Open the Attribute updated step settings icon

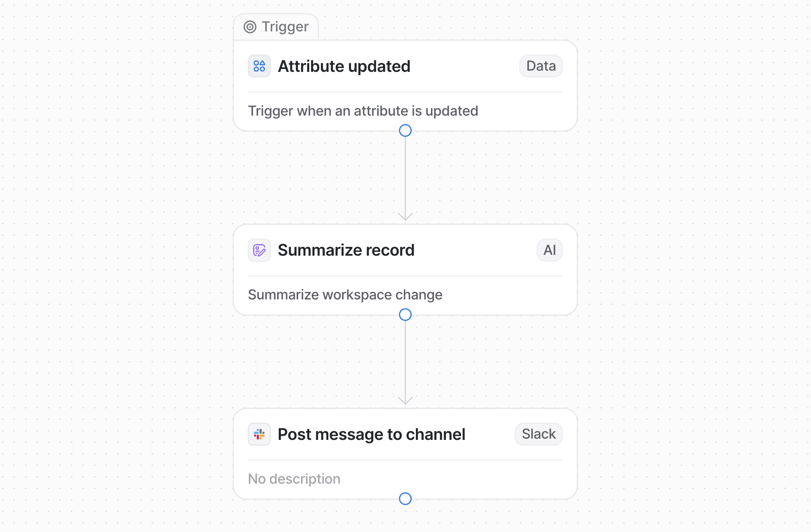(259, 66)
